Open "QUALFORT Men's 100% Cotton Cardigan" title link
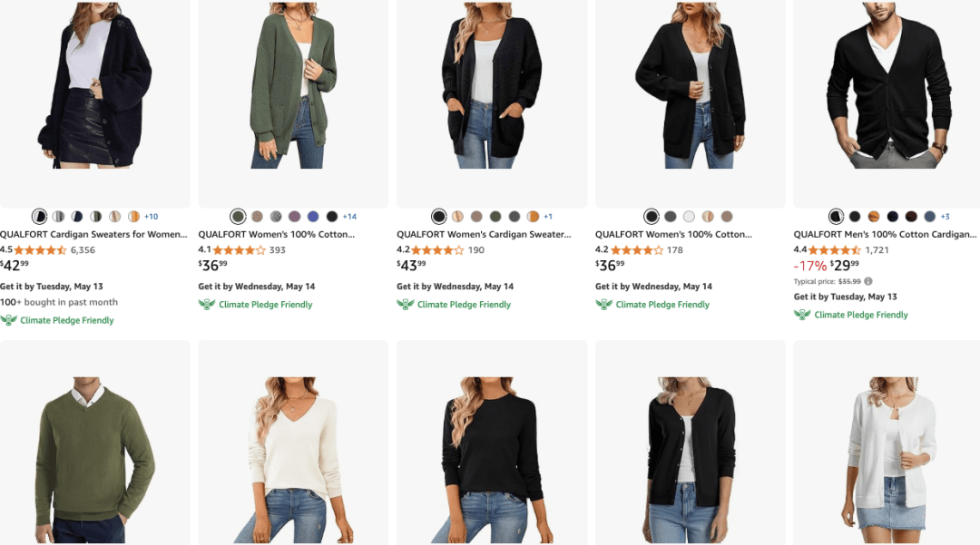The height and width of the screenshot is (545, 980). pos(885,234)
